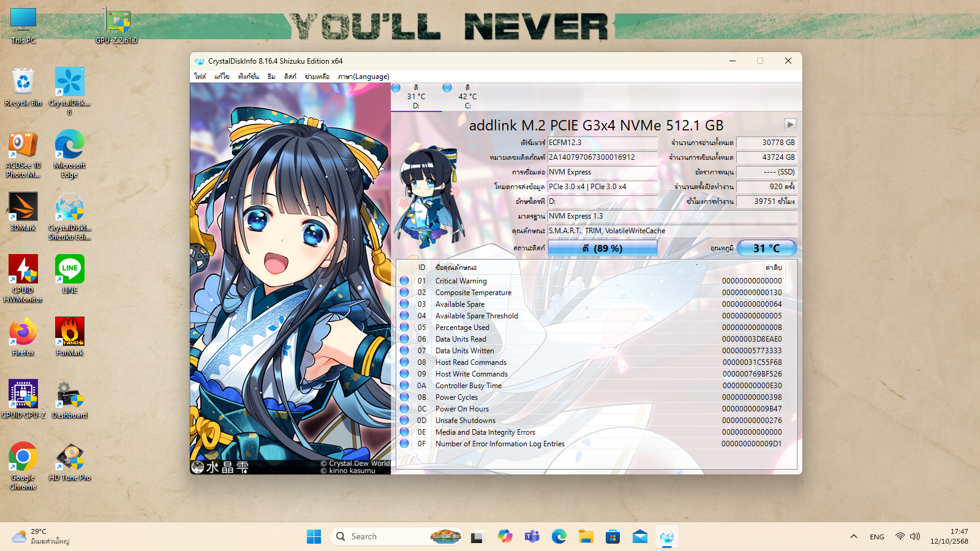Image resolution: width=980 pixels, height=551 pixels.
Task: Show next disk with the arrow button
Action: (x=790, y=124)
